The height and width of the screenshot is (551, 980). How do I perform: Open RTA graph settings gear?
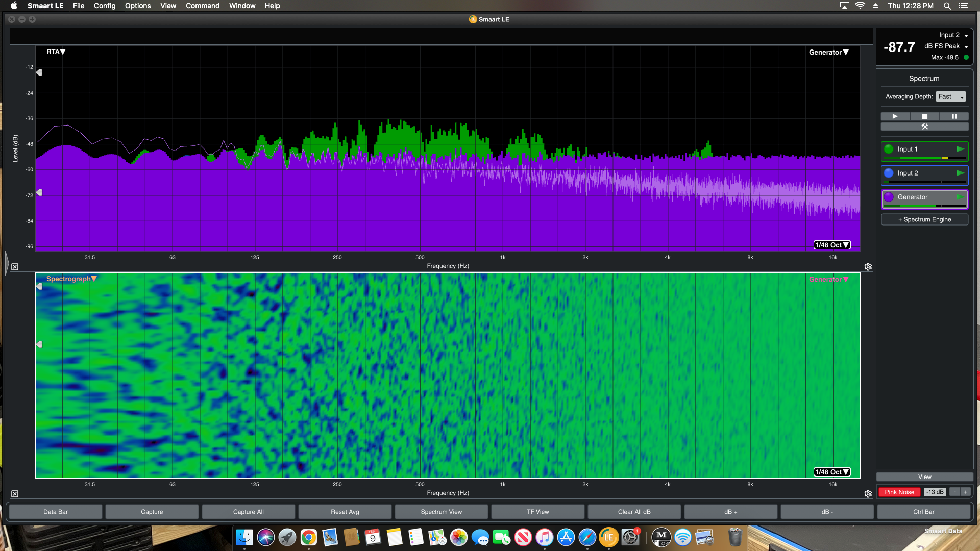pos(868,267)
